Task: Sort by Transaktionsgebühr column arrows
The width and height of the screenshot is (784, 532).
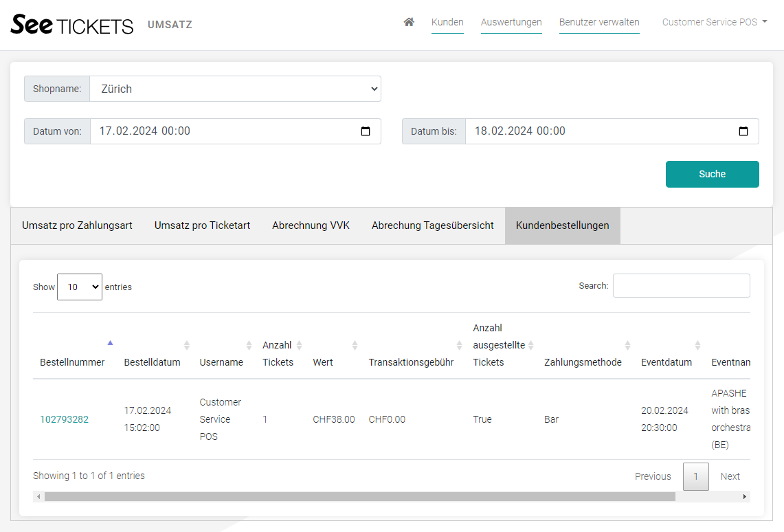Action: [459, 345]
